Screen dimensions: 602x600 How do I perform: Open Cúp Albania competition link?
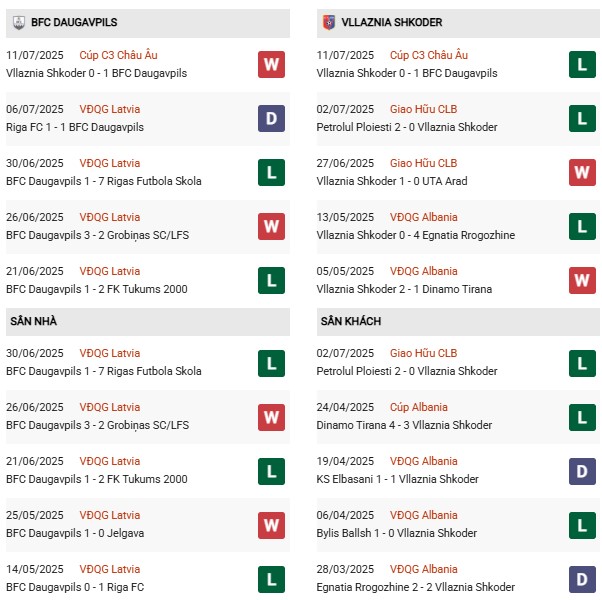420,407
